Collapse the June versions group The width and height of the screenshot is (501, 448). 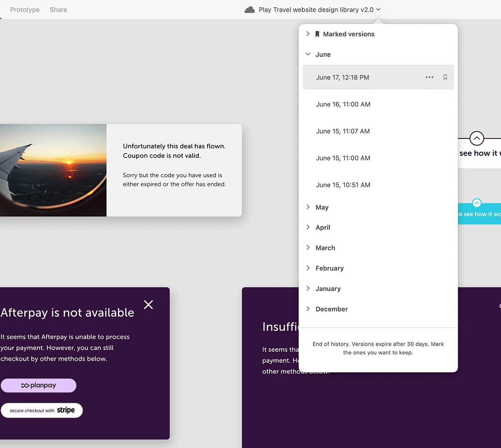(308, 54)
